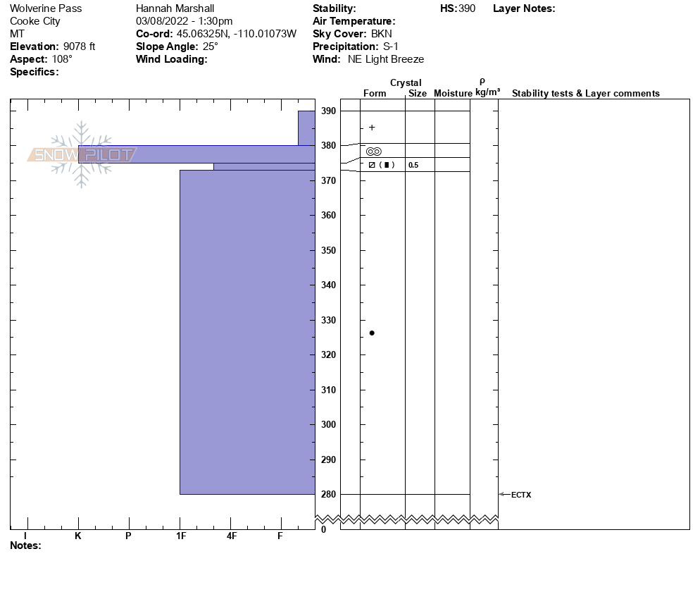Click the state abbreviation MT
The image size is (700, 592).
pyautogui.click(x=17, y=34)
